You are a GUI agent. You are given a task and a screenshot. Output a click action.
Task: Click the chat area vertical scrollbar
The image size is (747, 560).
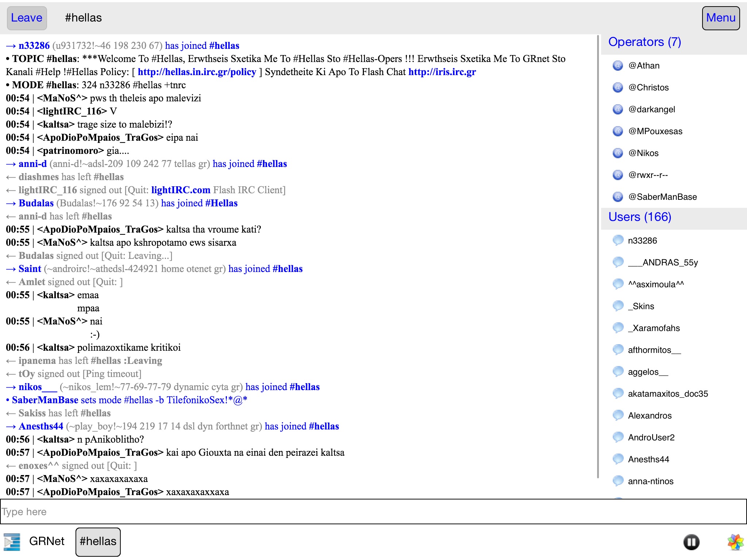[x=598, y=255]
